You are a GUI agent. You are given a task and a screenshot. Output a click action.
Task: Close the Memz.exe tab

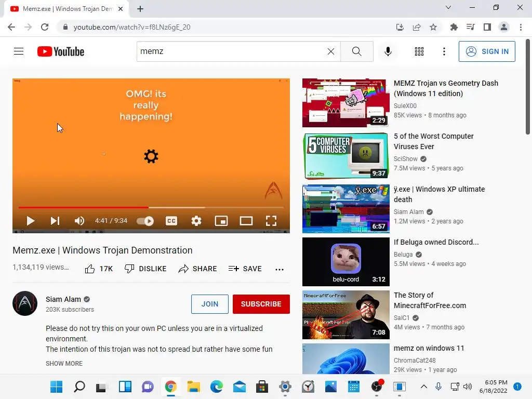pos(121,9)
